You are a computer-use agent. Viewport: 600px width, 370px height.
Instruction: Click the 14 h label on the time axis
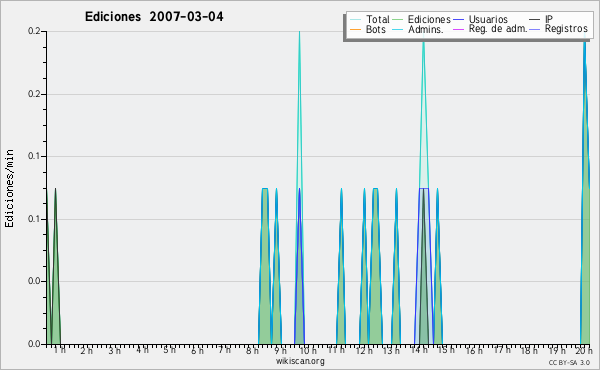click(419, 350)
